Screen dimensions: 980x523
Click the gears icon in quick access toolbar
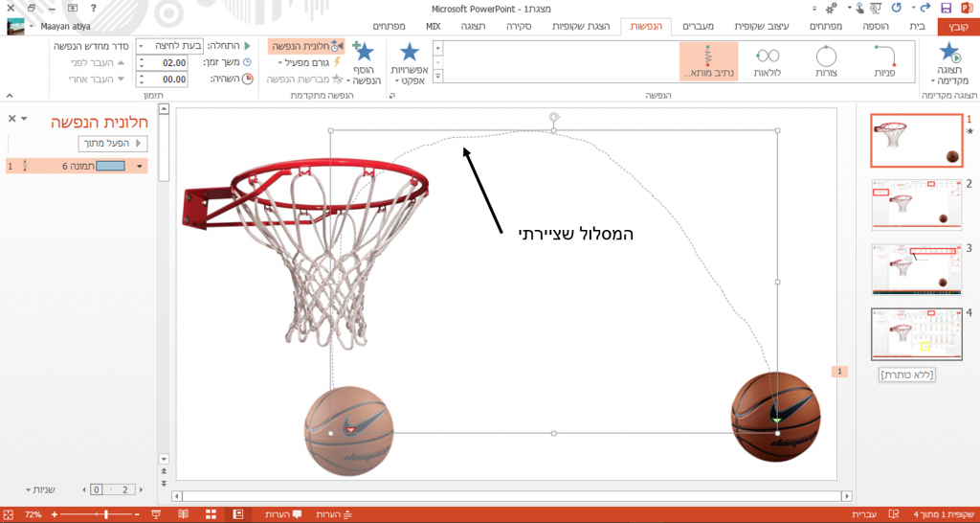(832, 8)
